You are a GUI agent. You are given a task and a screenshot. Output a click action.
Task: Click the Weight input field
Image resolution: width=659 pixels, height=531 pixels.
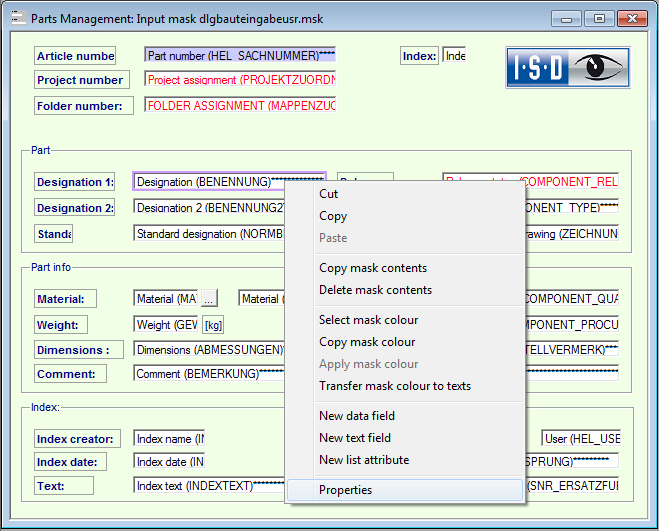pos(165,325)
